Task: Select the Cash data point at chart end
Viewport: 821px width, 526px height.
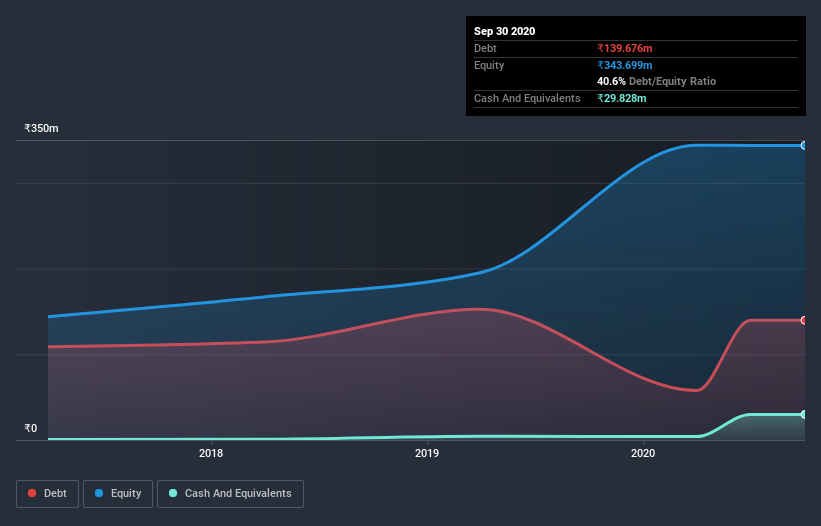Action: coord(804,415)
